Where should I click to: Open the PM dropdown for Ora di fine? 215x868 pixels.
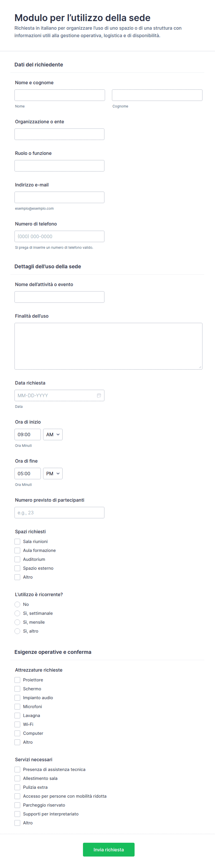(x=53, y=473)
